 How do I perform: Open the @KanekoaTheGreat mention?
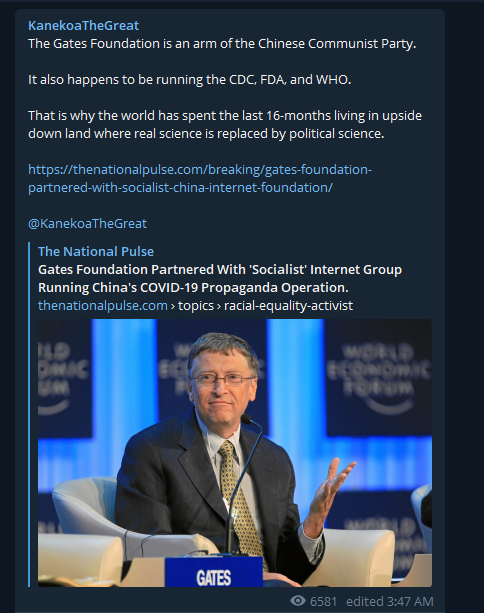88,223
